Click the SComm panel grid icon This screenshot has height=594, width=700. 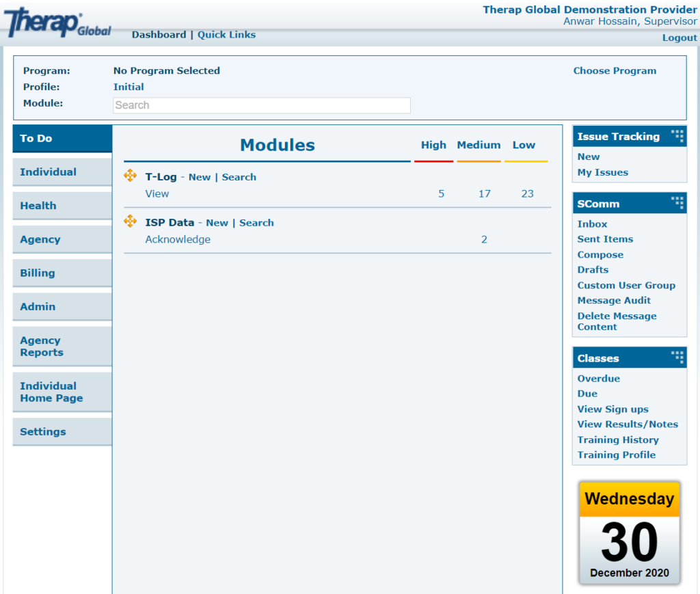point(677,203)
